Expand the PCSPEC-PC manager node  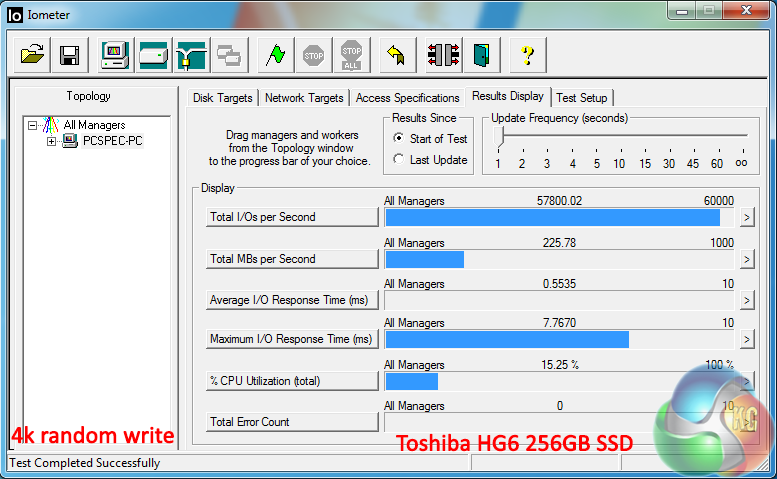(52, 141)
